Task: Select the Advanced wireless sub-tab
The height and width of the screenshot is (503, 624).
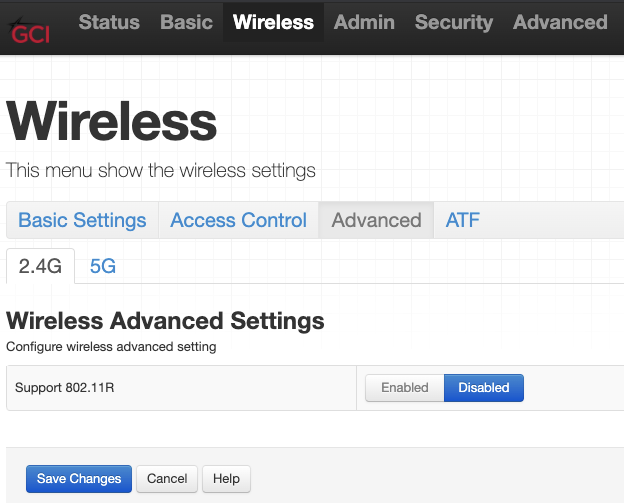Action: pos(376,220)
